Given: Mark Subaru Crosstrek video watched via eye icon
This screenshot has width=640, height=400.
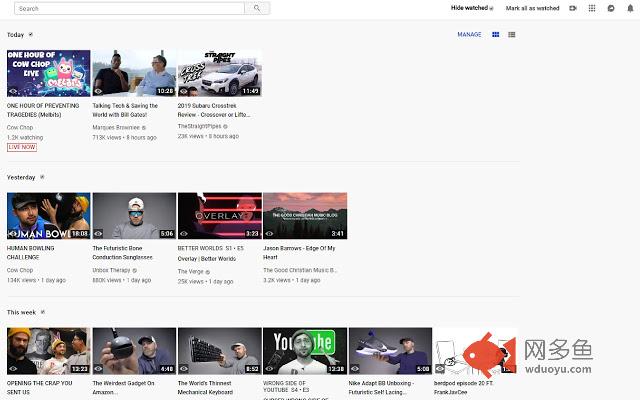Looking at the screenshot, I should [x=184, y=91].
